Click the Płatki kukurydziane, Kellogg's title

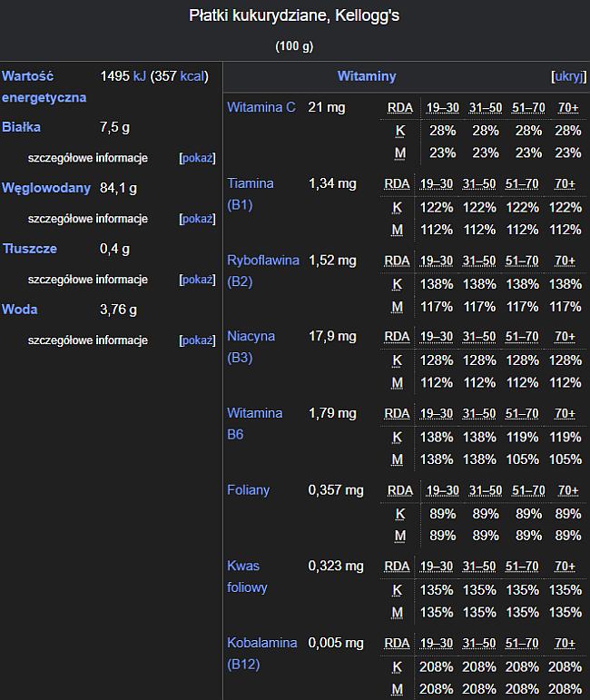294,15
